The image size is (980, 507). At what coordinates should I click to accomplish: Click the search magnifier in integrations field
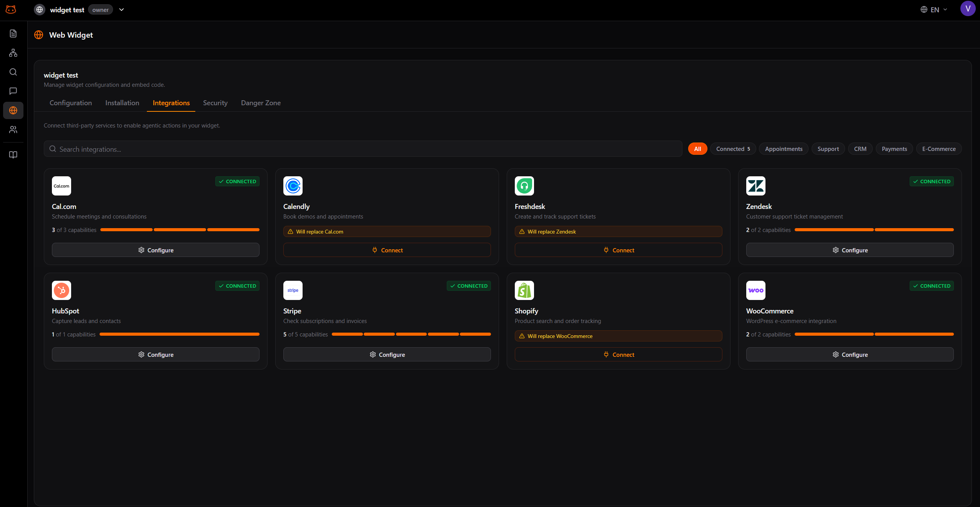pos(53,149)
